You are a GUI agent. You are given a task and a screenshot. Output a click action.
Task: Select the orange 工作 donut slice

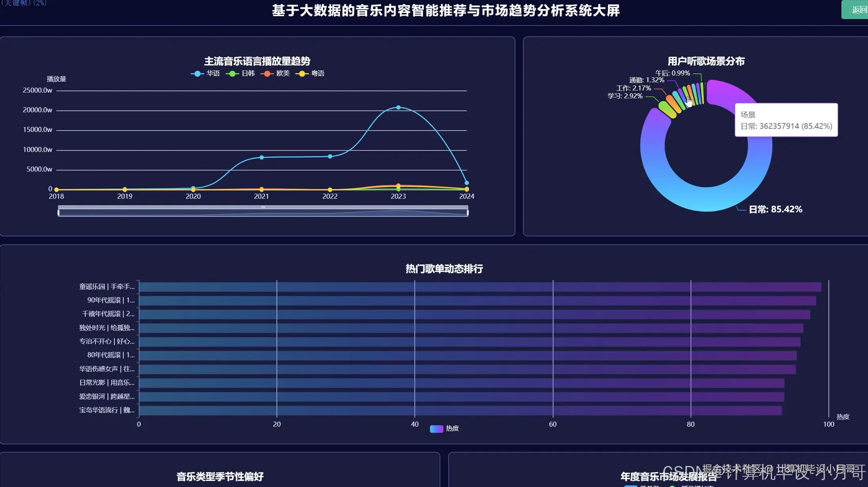[674, 104]
